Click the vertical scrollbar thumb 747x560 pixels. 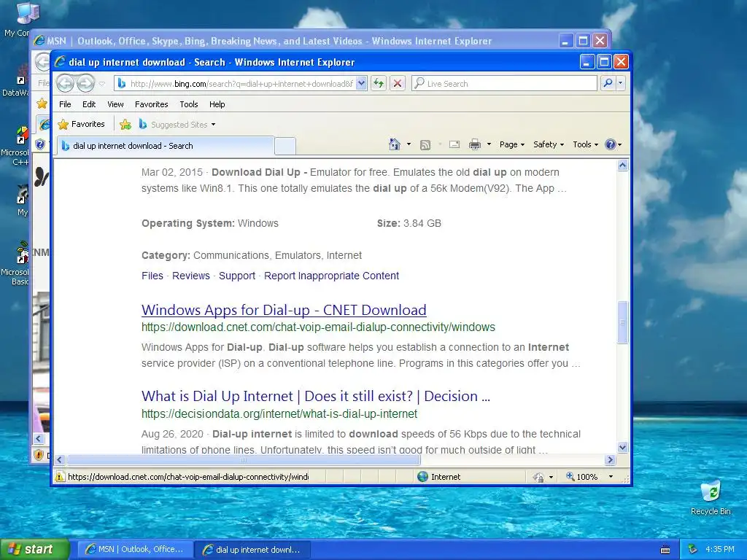[x=623, y=322]
